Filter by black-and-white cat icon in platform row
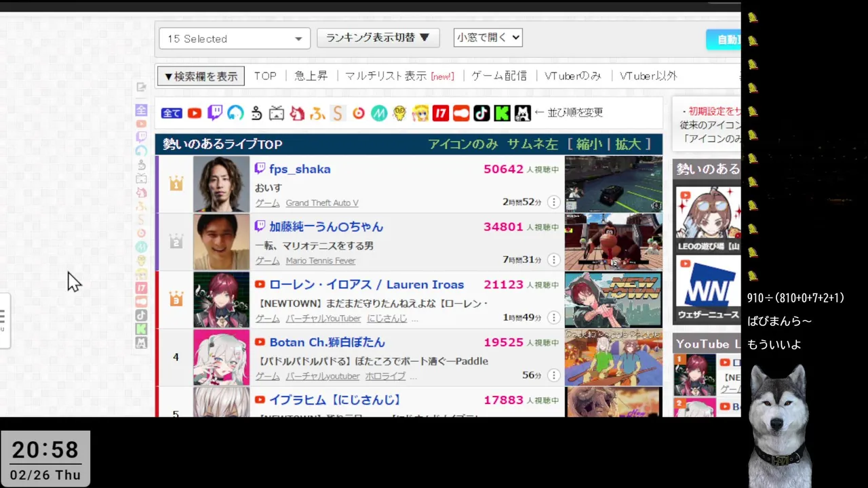The height and width of the screenshot is (488, 868). (x=522, y=113)
